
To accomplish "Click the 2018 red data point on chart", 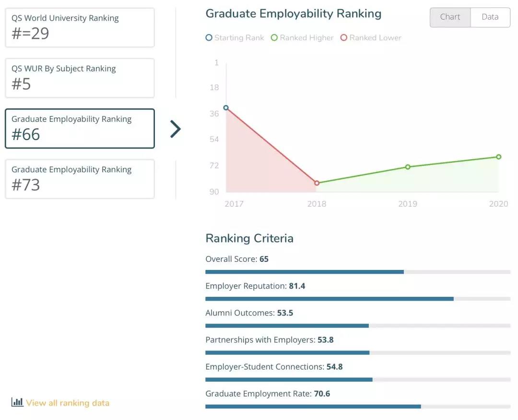I will click(317, 183).
